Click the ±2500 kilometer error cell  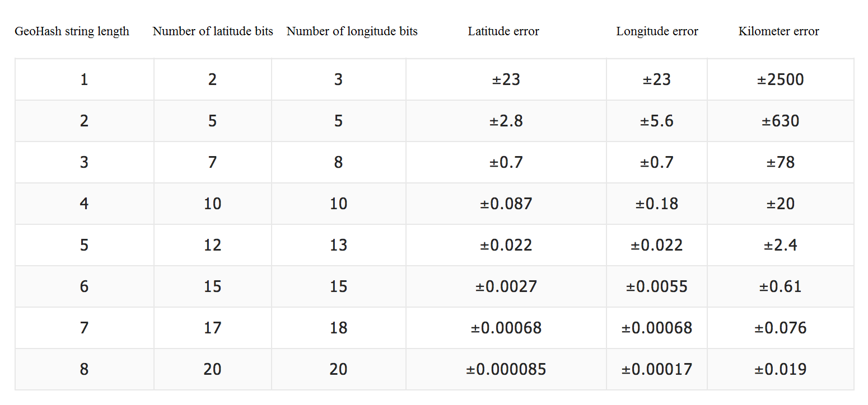point(780,79)
